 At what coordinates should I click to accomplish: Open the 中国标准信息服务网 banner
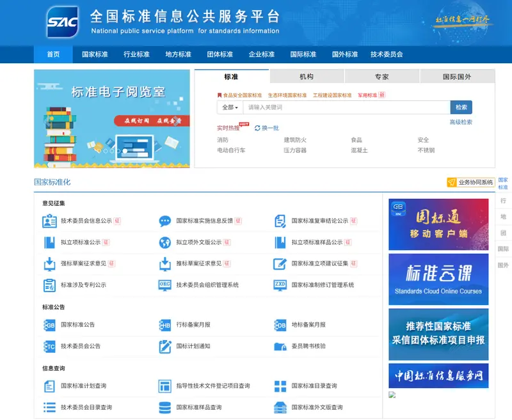(438, 376)
